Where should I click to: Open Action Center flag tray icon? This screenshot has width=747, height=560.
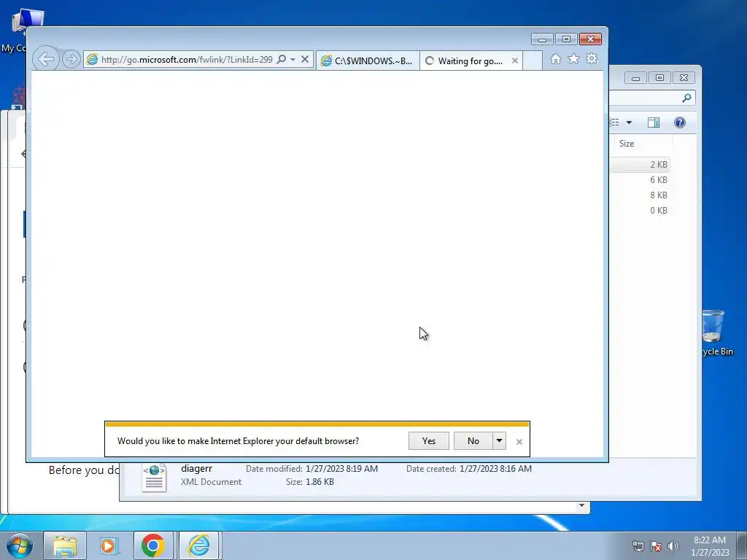[656, 546]
